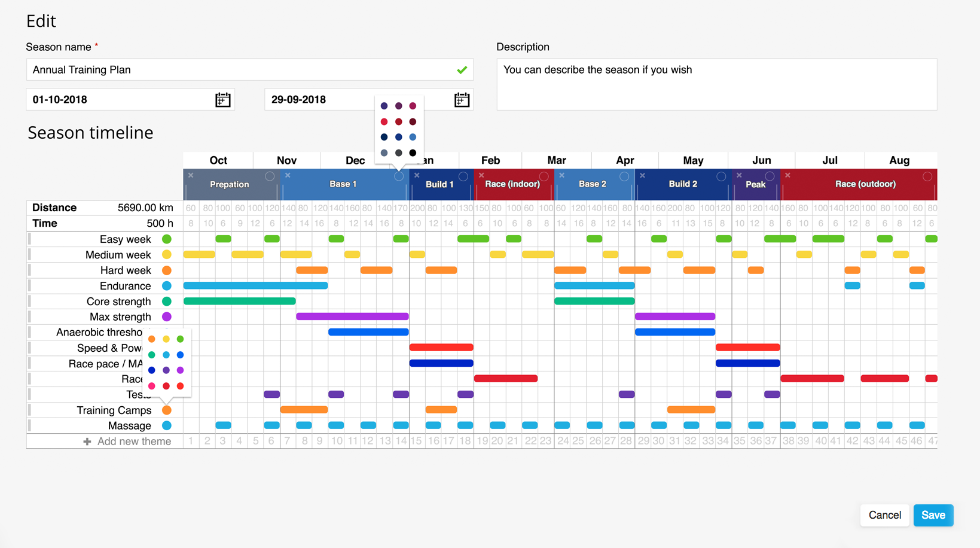This screenshot has width=980, height=548.
Task: Save the season plan
Action: click(x=933, y=515)
